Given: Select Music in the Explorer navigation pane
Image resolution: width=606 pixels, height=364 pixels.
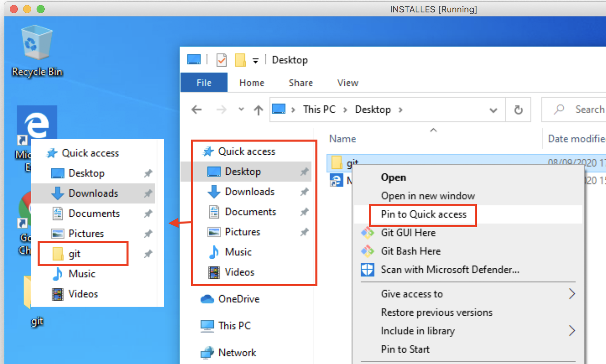Looking at the screenshot, I should coord(238,252).
